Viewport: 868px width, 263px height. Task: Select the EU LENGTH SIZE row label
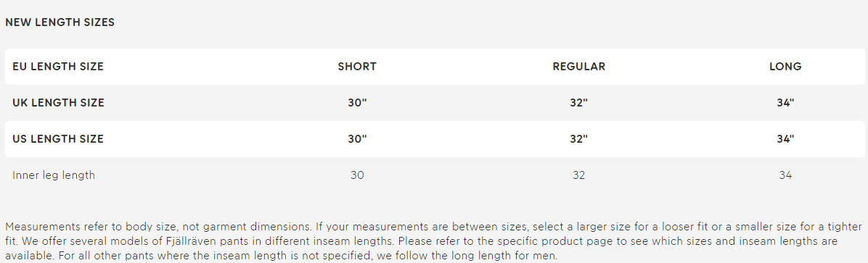58,67
